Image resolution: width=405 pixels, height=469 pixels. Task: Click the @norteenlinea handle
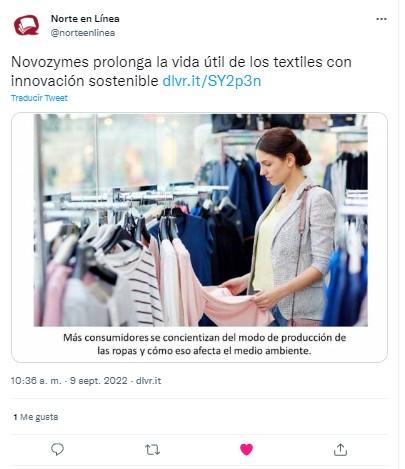click(83, 33)
